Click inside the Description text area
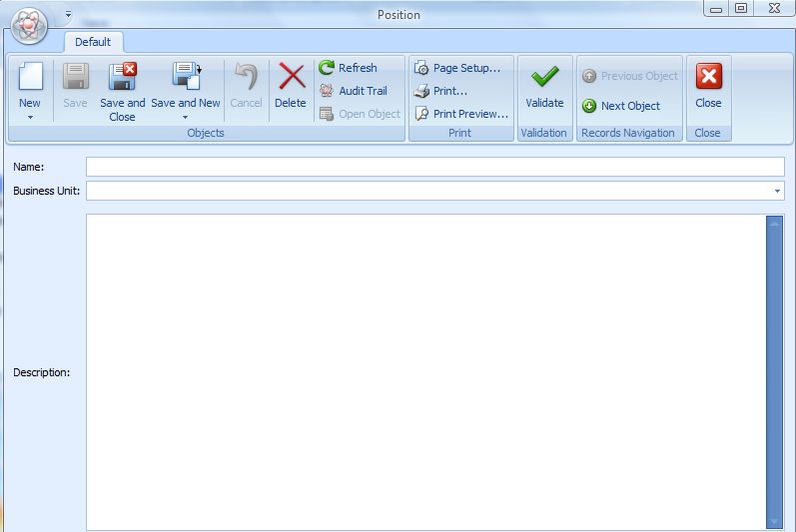Image resolution: width=796 pixels, height=532 pixels. (425, 372)
